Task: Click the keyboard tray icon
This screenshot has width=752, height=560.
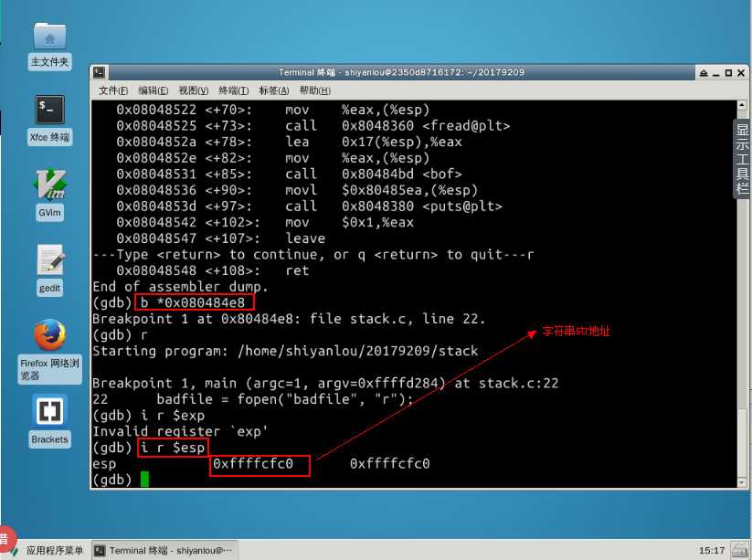Action: tap(739, 551)
